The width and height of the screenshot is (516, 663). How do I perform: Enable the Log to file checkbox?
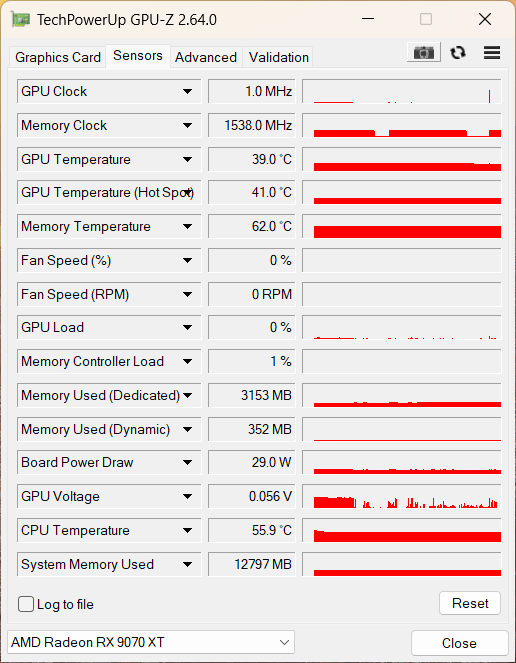click(x=26, y=604)
